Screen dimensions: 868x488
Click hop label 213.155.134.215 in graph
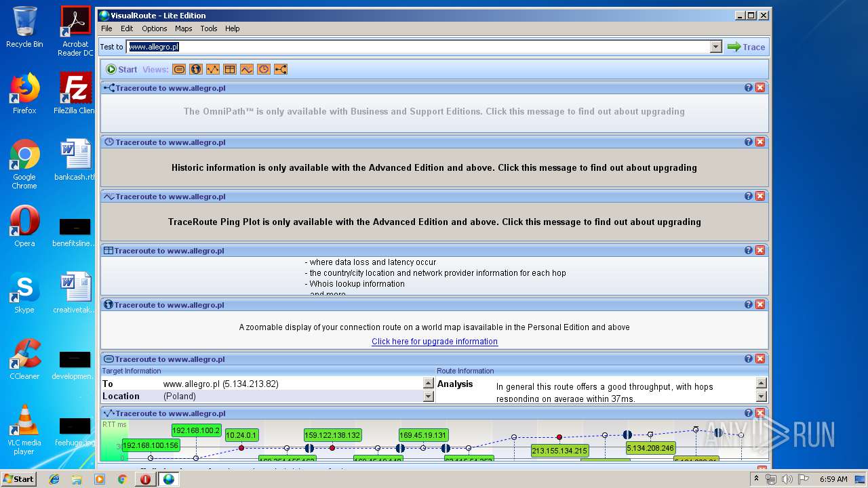(559, 451)
